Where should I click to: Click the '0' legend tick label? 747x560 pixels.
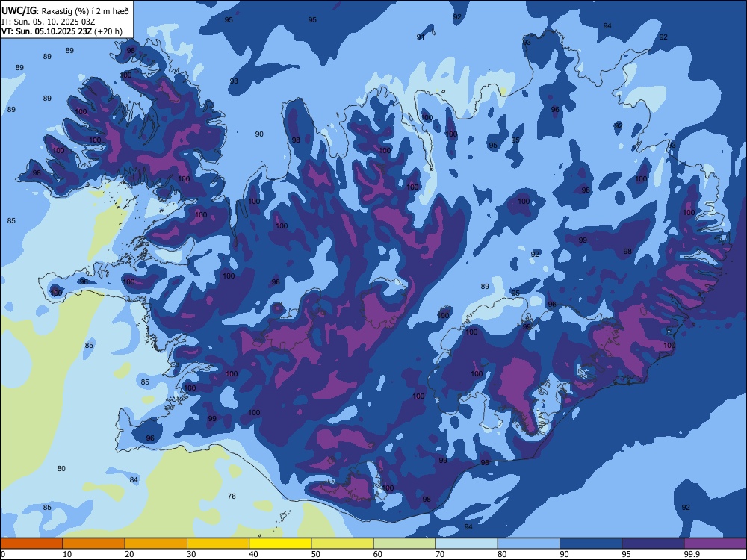point(3,554)
